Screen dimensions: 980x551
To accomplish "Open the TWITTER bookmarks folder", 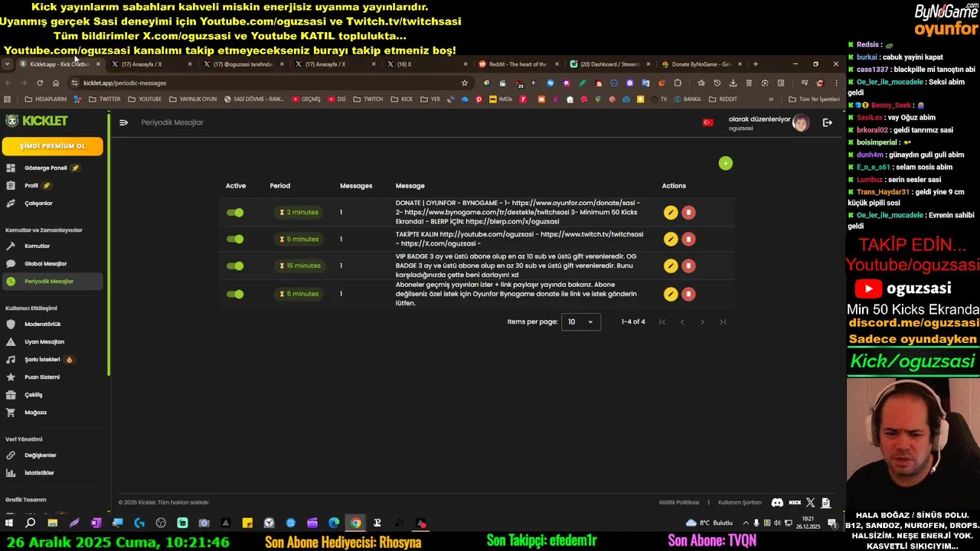I will [x=105, y=99].
